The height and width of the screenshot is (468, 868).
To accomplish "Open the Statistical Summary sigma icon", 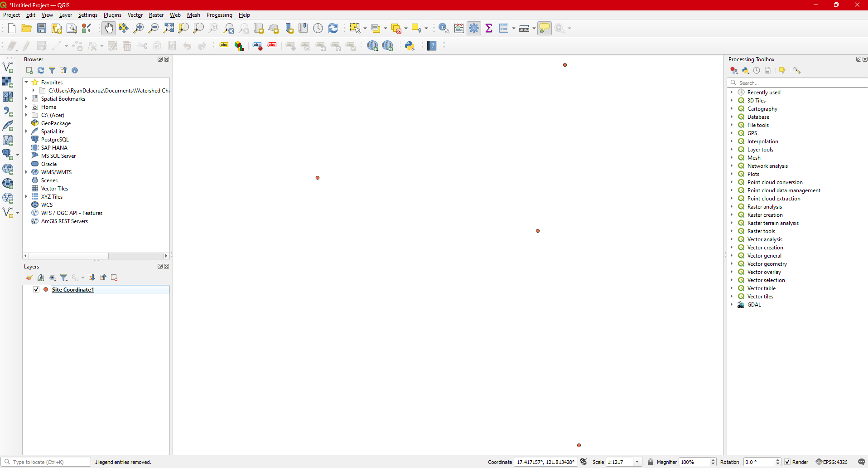I will [489, 28].
